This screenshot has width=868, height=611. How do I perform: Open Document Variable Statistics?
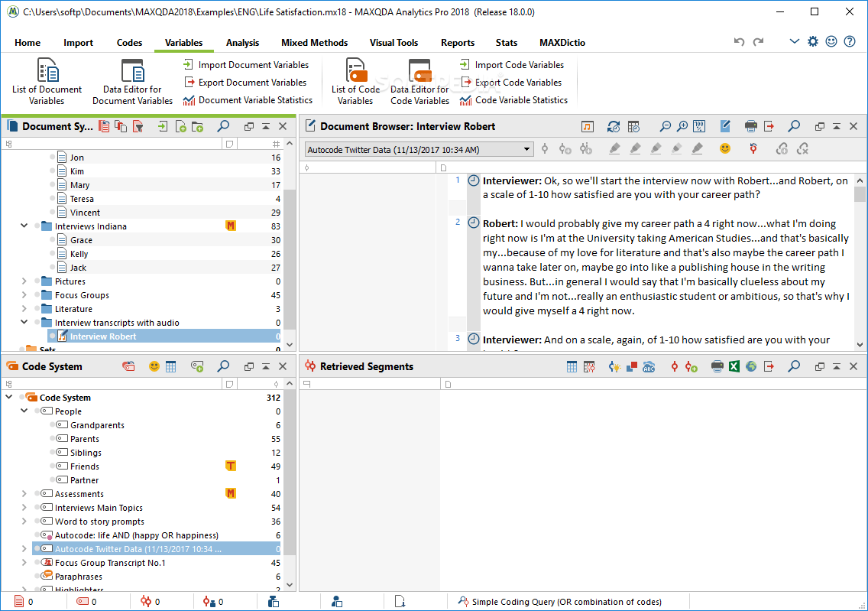tap(248, 100)
